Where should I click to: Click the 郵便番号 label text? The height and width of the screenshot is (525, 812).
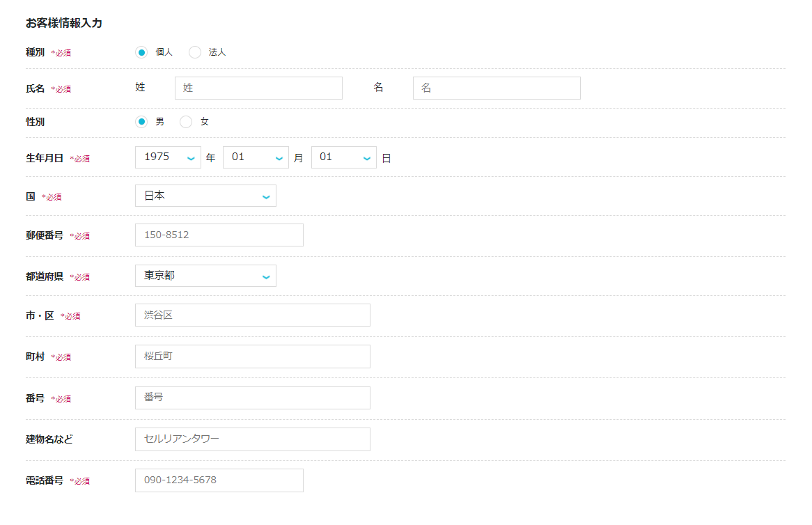pyautogui.click(x=45, y=235)
